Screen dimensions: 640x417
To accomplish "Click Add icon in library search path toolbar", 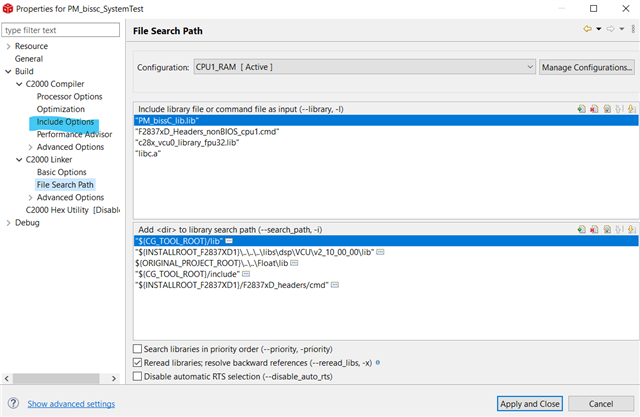I will click(581, 229).
